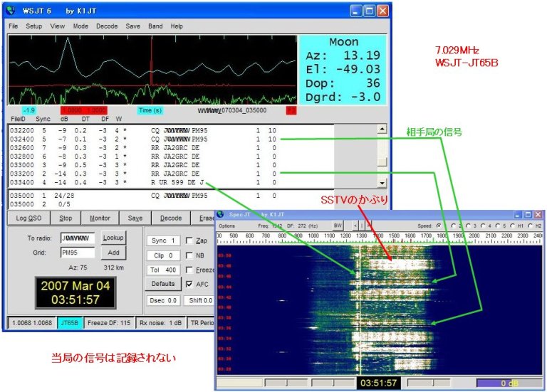Click the Freeze DF: 115 status entry
This screenshot has height=392, width=547.
click(109, 323)
